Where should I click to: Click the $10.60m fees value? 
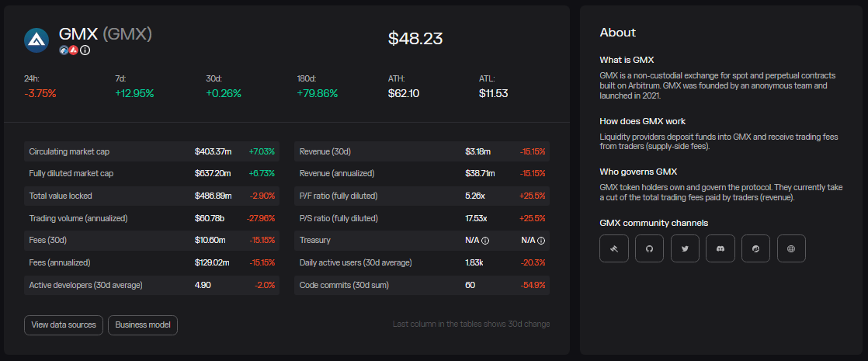(211, 241)
